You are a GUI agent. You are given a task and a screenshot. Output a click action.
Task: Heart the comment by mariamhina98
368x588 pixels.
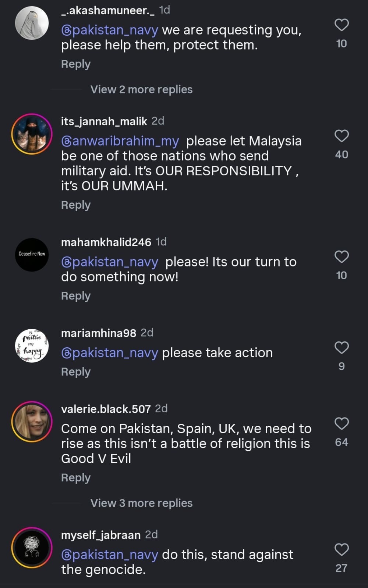[342, 348]
